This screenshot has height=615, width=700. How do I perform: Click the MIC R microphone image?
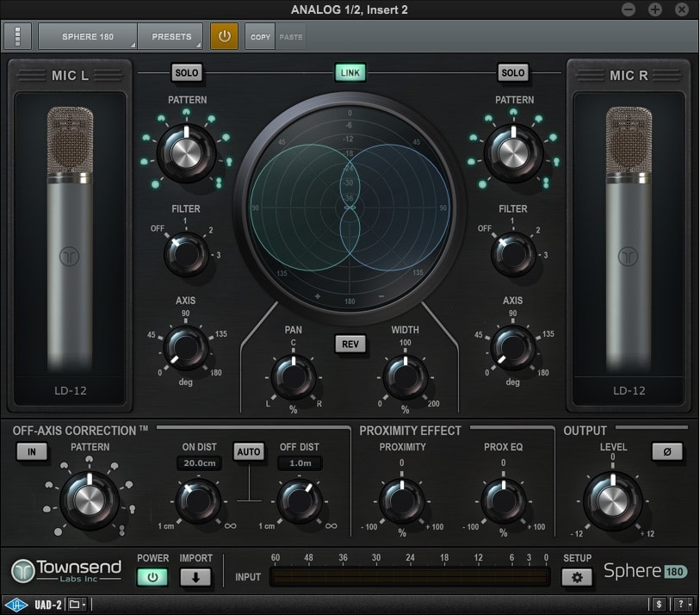(629, 239)
